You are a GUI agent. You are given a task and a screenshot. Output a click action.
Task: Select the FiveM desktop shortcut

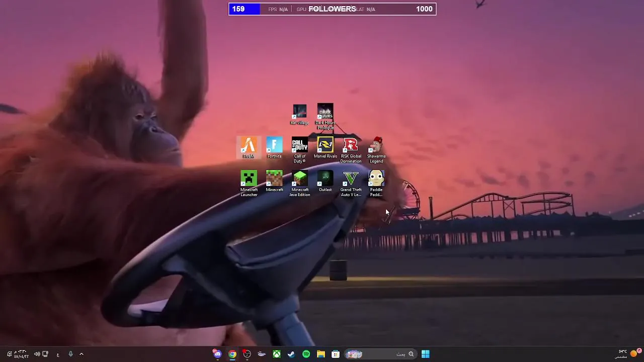pyautogui.click(x=249, y=148)
